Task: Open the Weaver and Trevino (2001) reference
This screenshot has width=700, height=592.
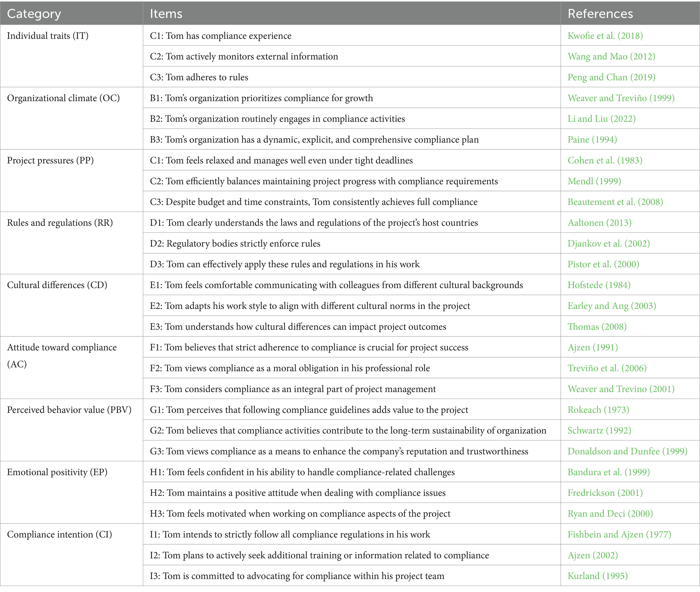Action: 621,389
